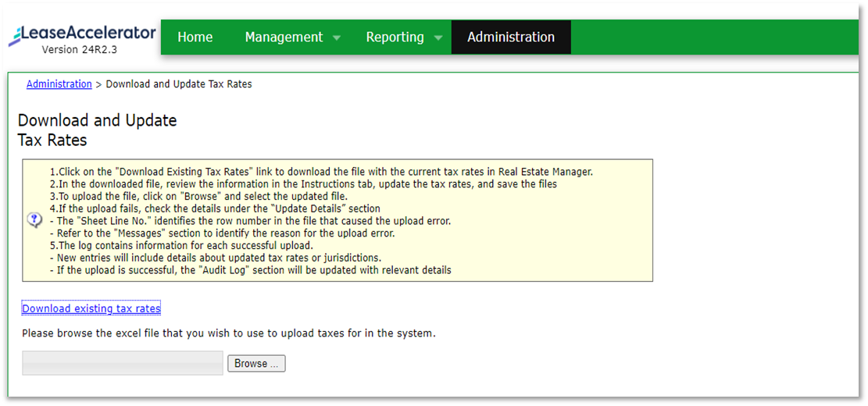Expand the Management dropdown arrow
Image resolution: width=868 pixels, height=406 pixels.
(337, 38)
